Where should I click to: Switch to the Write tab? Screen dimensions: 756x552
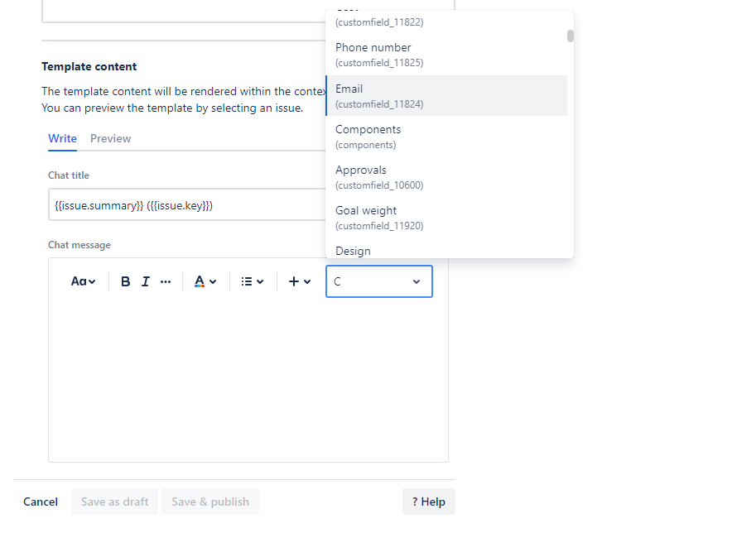point(62,138)
